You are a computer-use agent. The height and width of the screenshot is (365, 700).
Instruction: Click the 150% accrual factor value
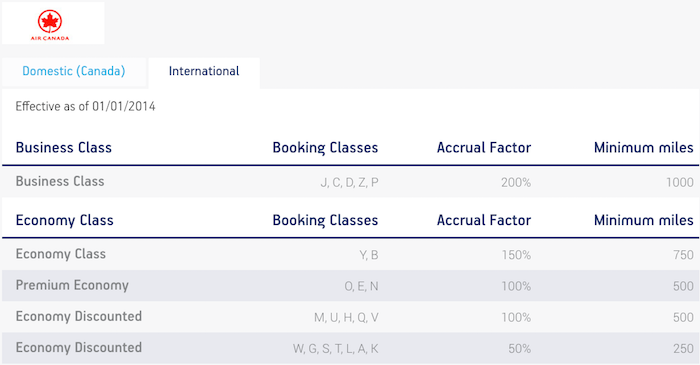pyautogui.click(x=516, y=255)
